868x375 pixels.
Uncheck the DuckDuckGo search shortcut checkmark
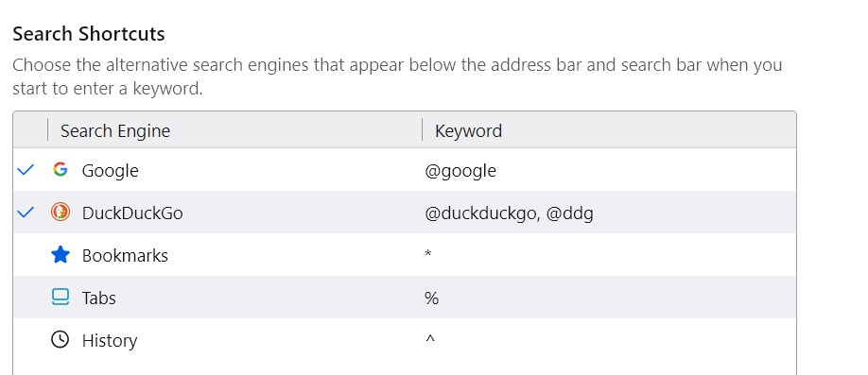(x=26, y=212)
